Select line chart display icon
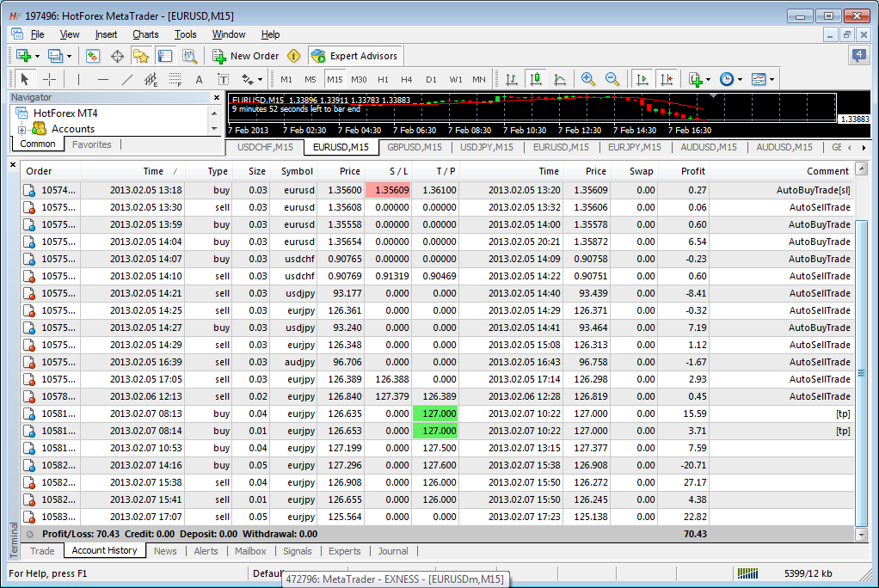The image size is (879, 588). pos(559,79)
